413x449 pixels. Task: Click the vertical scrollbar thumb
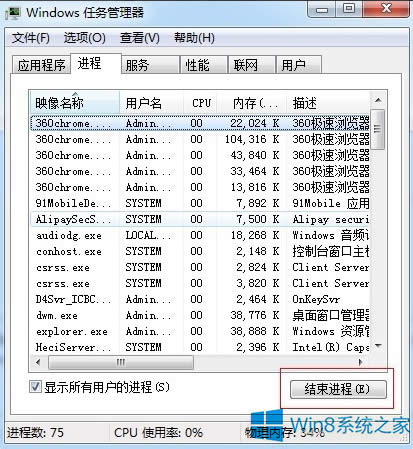point(378,129)
